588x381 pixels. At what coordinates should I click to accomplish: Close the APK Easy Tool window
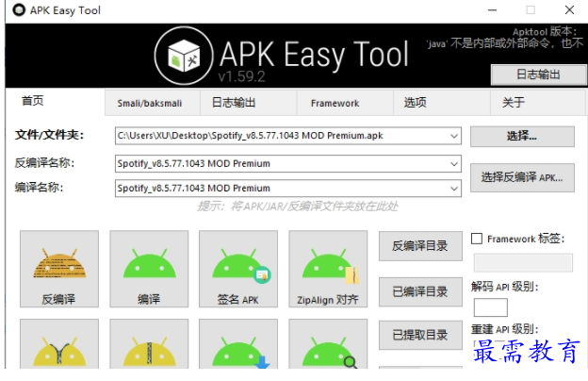569,10
